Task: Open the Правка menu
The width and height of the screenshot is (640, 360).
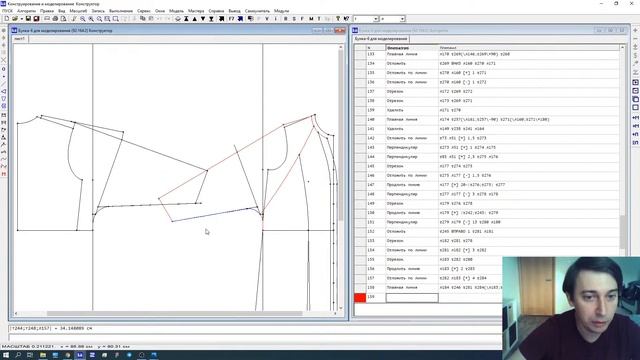Action: coord(47,11)
